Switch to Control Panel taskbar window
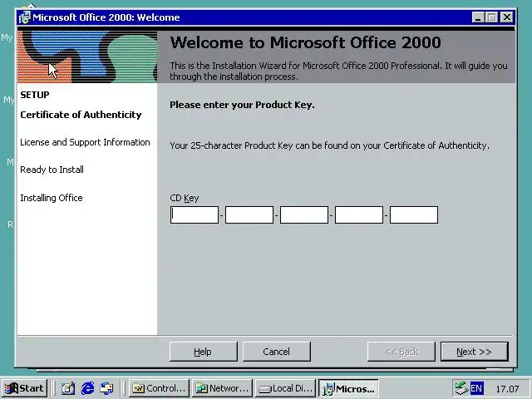Screen dimensions: 532x399 [x=159, y=388]
